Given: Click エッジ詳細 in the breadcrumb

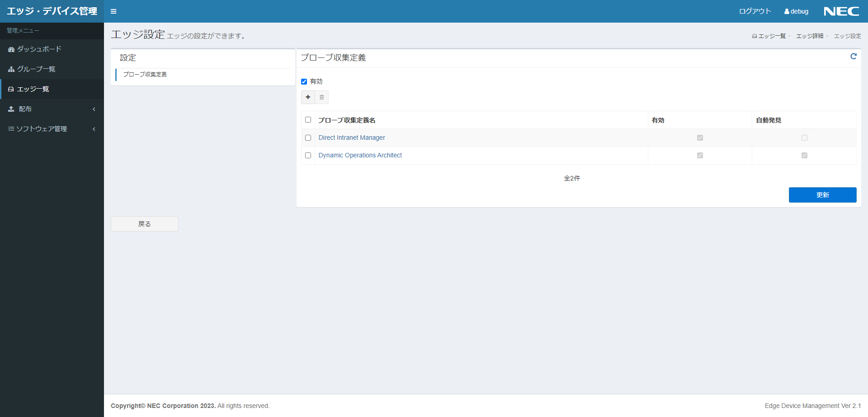Looking at the screenshot, I should (x=809, y=36).
